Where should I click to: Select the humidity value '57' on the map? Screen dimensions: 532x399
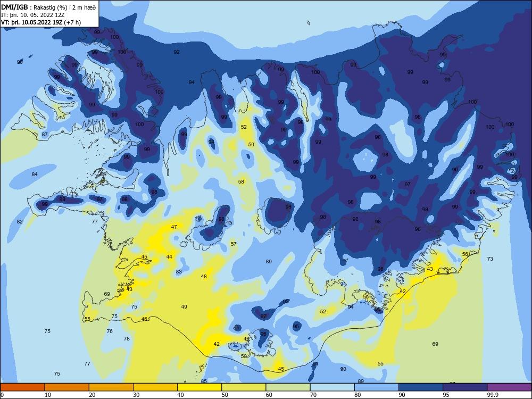point(234,244)
